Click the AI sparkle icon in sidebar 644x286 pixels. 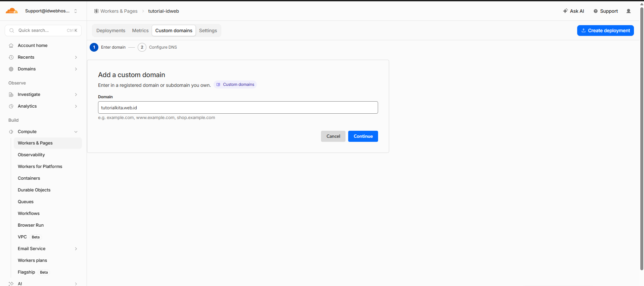(x=11, y=284)
